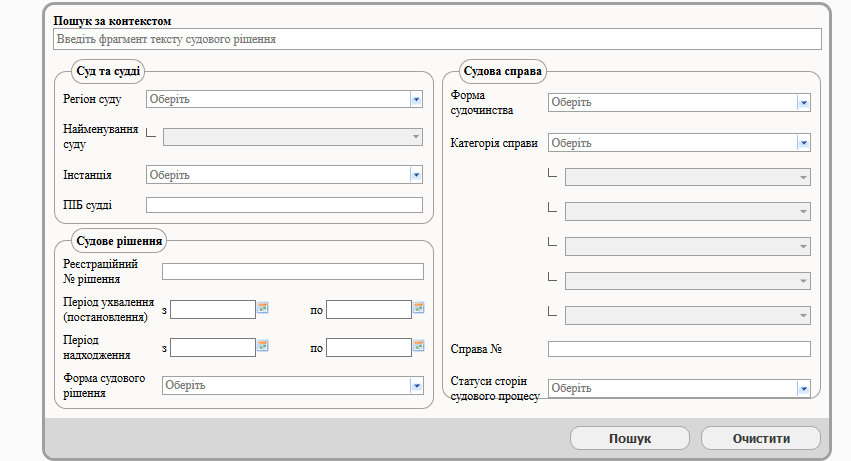Click the Період ухвалення start date field
The height and width of the screenshot is (461, 851).
pyautogui.click(x=213, y=309)
